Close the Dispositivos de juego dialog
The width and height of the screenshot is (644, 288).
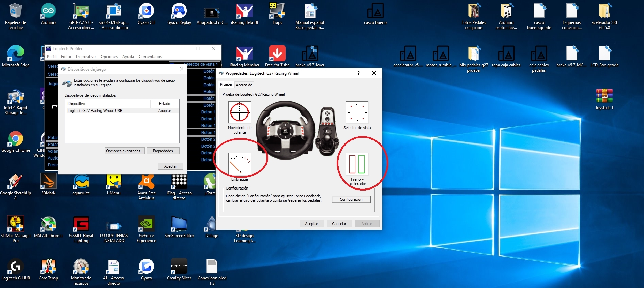182,69
